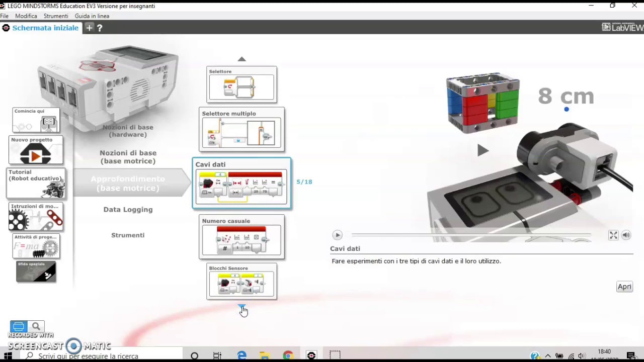Screen dimensions: 644x362
Task: Open the Strumenti menu in menu bar
Action: click(x=56, y=16)
